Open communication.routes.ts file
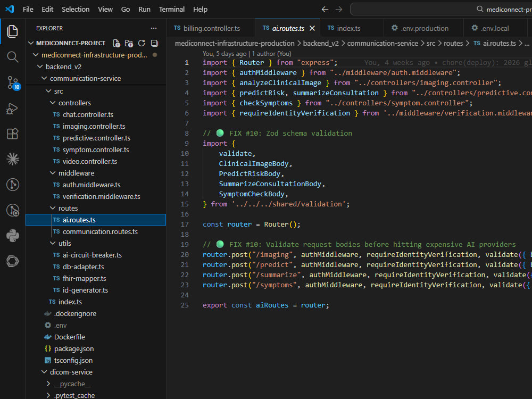 (x=100, y=232)
